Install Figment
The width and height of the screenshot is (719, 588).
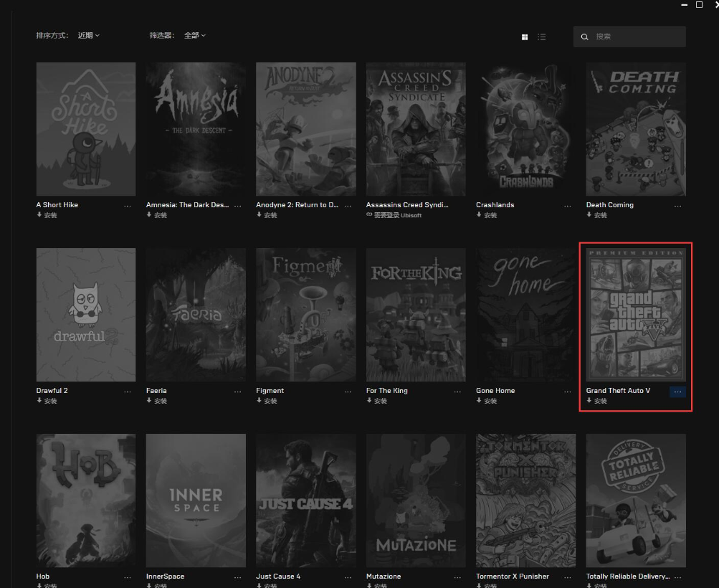click(x=267, y=401)
